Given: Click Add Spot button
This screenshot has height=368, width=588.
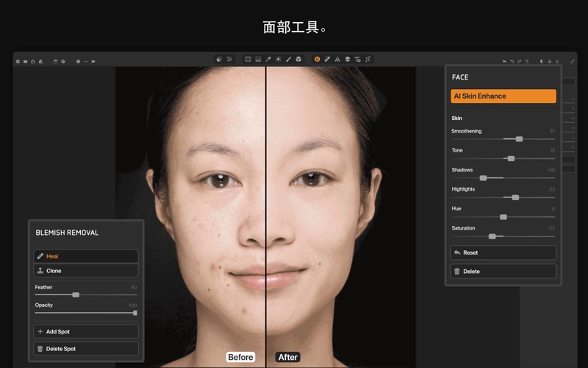Looking at the screenshot, I should pyautogui.click(x=86, y=332).
